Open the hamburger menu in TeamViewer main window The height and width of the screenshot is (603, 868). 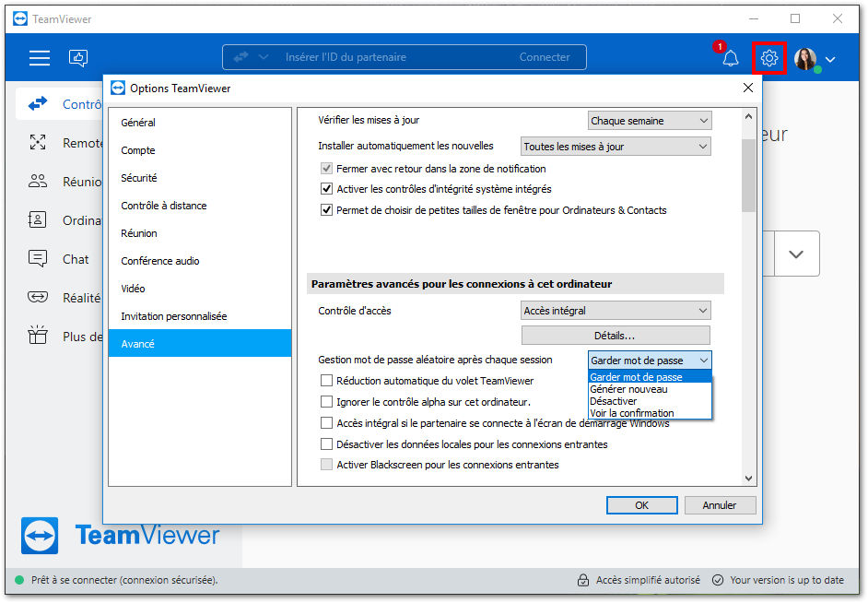coord(40,57)
